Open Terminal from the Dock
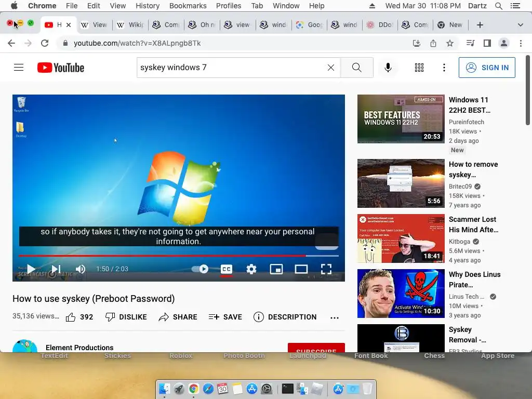The height and width of the screenshot is (399, 532). click(287, 389)
